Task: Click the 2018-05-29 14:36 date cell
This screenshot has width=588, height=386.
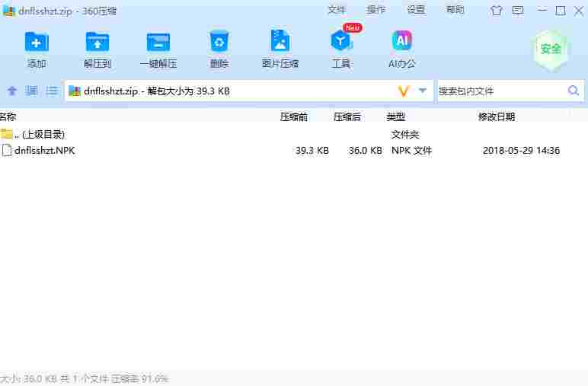Action: click(521, 151)
